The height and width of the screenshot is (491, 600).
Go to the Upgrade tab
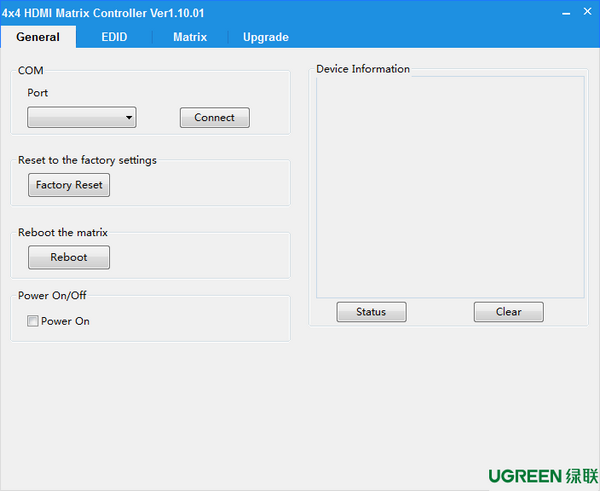coord(265,37)
